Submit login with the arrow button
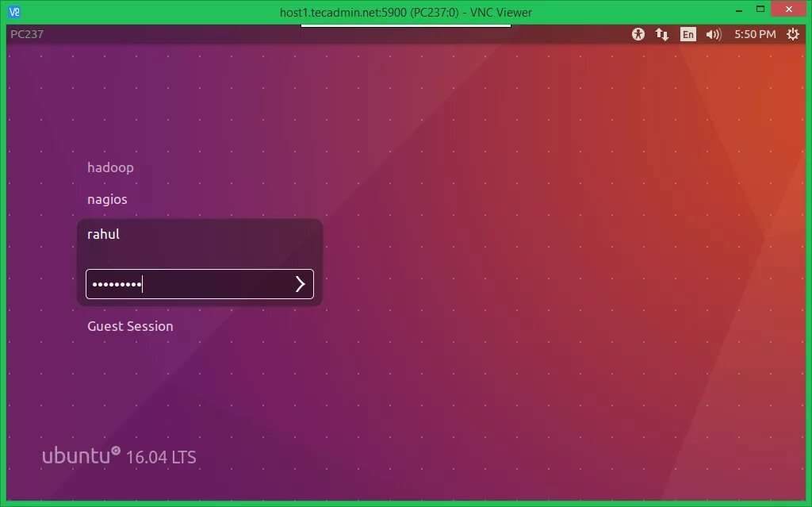Image resolution: width=812 pixels, height=507 pixels. click(x=300, y=284)
